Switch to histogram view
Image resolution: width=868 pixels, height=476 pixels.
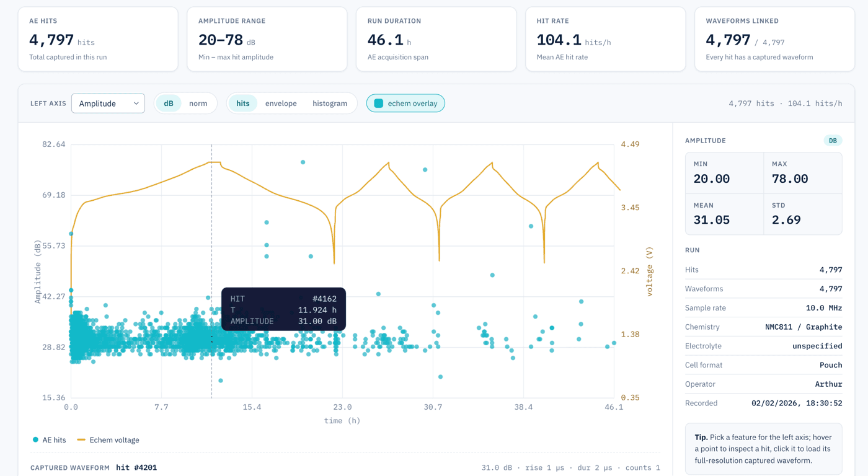tap(330, 104)
